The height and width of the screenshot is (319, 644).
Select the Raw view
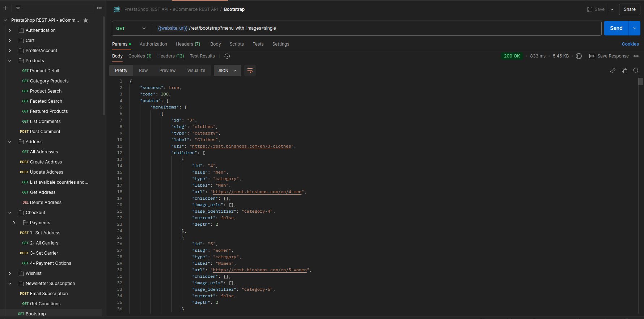coord(143,71)
